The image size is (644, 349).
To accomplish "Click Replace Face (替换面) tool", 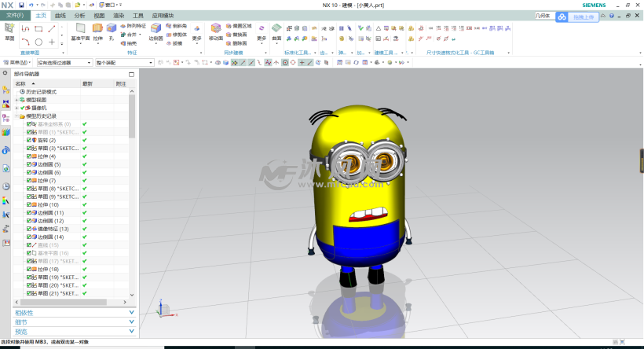I will point(236,35).
